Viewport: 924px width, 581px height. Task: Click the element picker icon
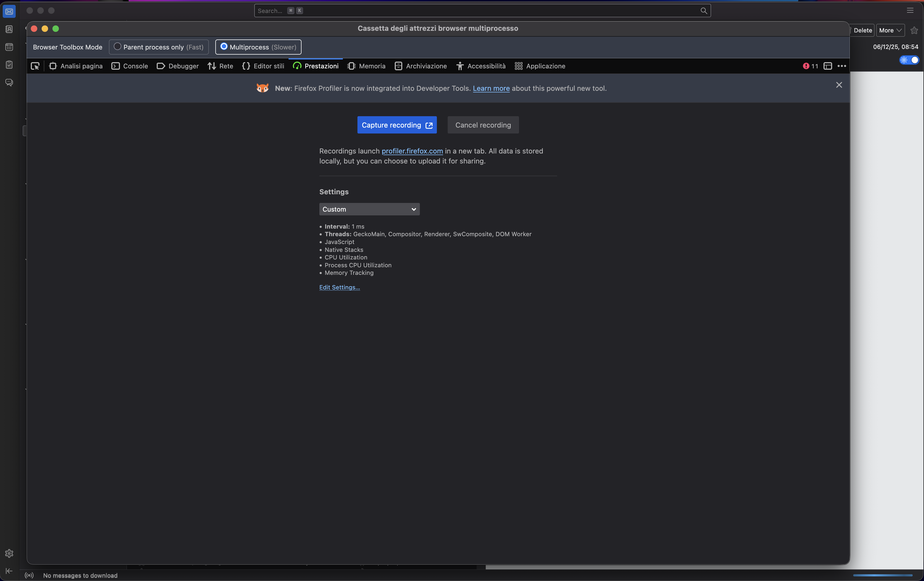(35, 66)
